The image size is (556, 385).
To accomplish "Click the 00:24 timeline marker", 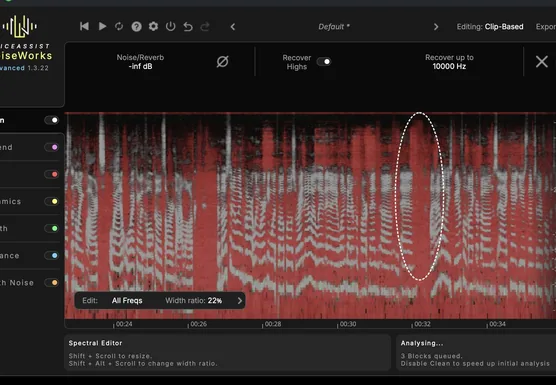I will pos(124,324).
